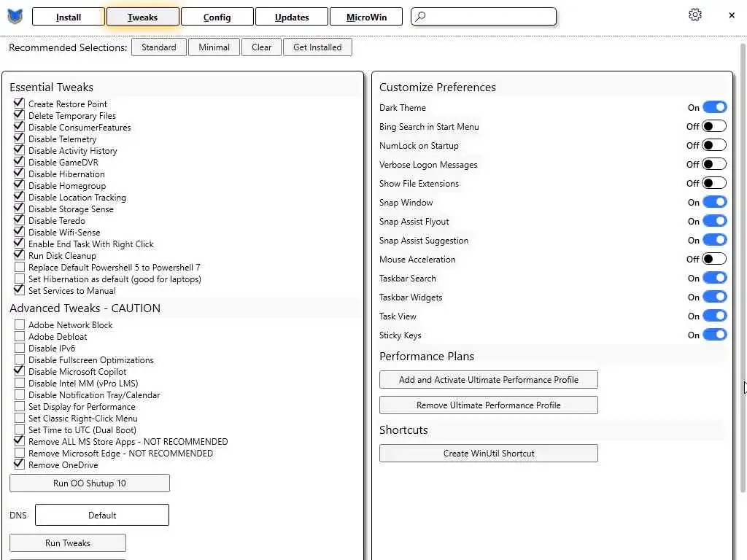747x560 pixels.
Task: Uncheck Delete Temporary Files
Action: [19, 114]
